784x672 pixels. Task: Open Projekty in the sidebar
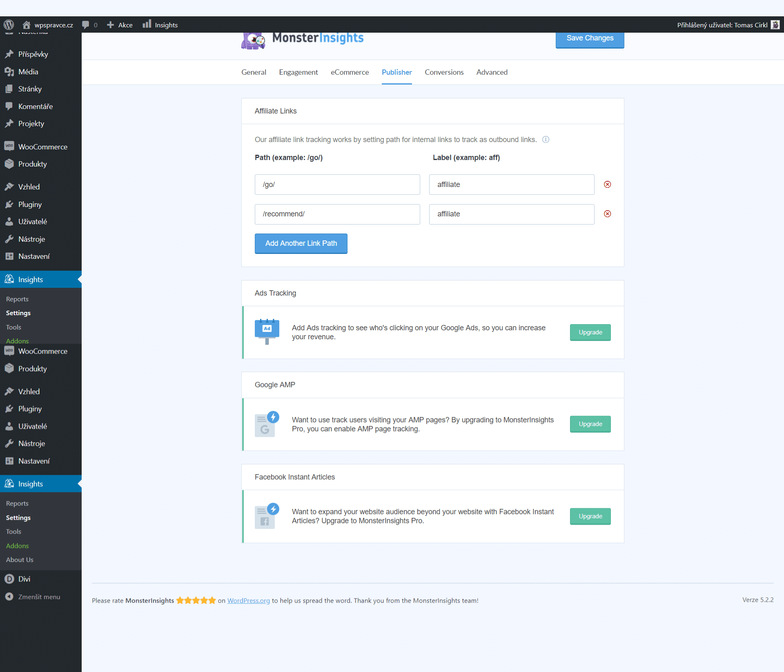(x=41, y=124)
